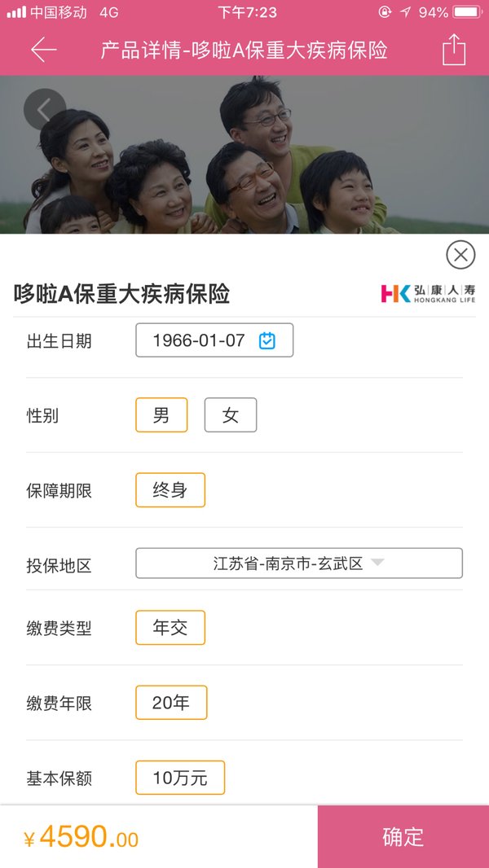Go to previous banner image chevron
Screen dimensions: 489x868
(x=45, y=110)
